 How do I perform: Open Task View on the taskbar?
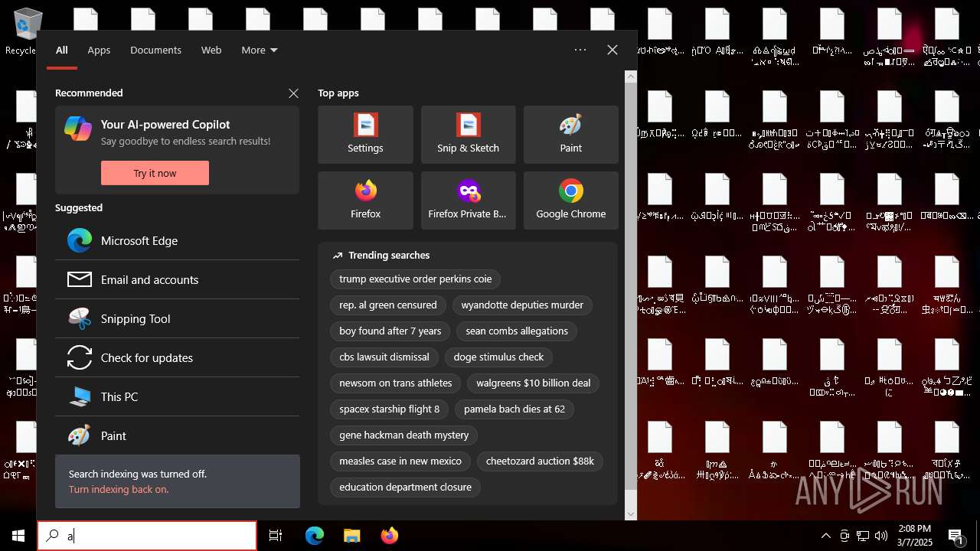tap(276, 536)
